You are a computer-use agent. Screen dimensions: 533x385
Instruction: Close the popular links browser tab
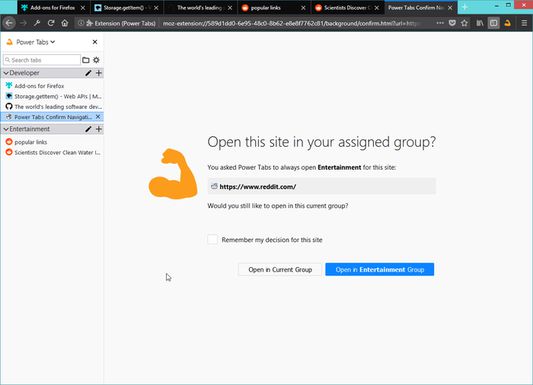[303, 7]
